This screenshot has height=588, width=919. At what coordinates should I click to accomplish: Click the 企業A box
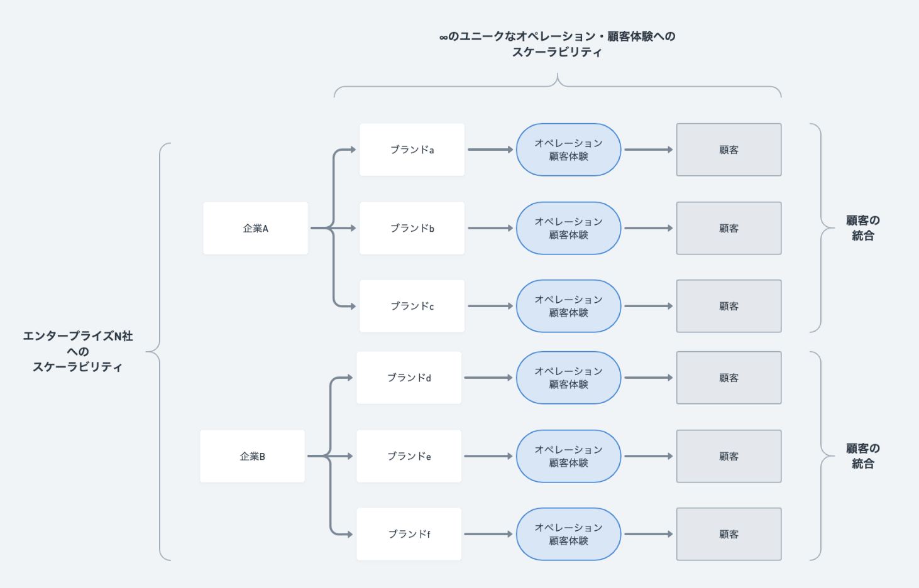tap(255, 228)
